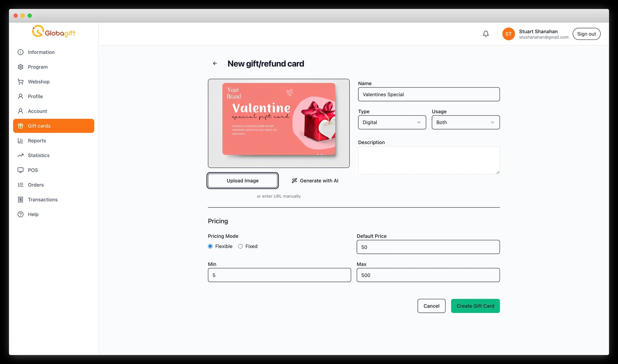Select the Flexible pricing mode

pyautogui.click(x=210, y=246)
